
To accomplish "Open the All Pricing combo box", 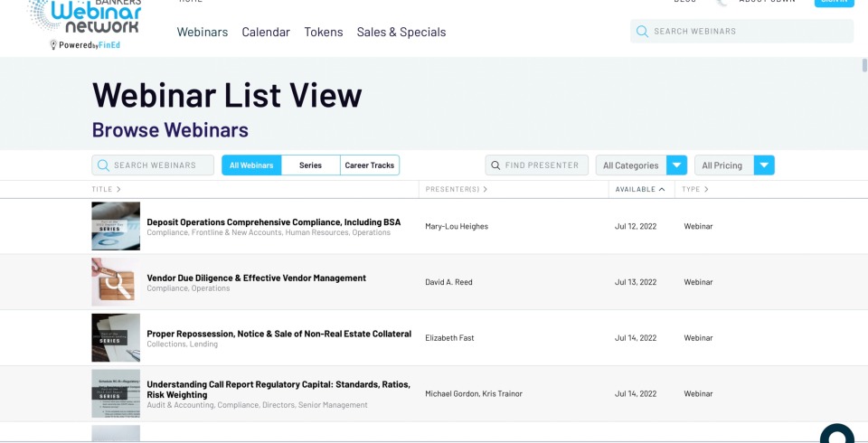I will click(734, 165).
